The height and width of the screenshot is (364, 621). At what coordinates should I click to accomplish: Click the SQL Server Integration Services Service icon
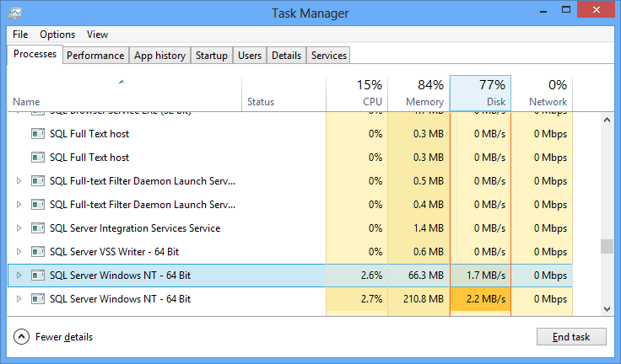tap(38, 228)
